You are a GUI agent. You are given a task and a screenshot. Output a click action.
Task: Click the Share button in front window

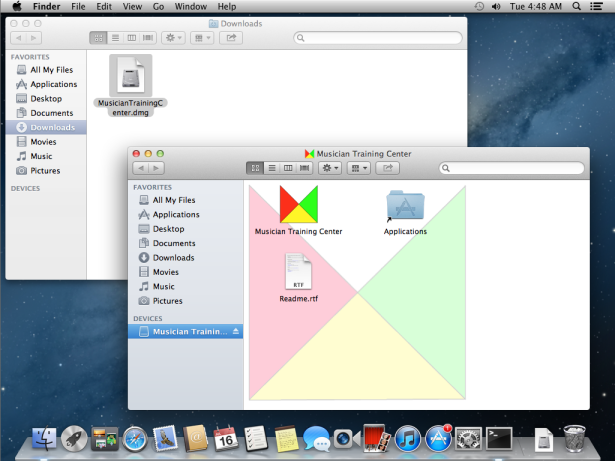tap(388, 168)
